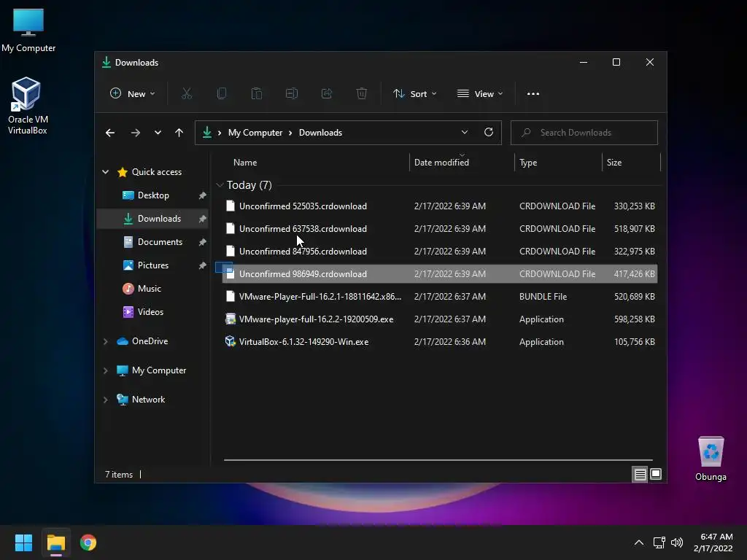Open Videos in navigation pane
The height and width of the screenshot is (560, 747).
click(x=150, y=312)
